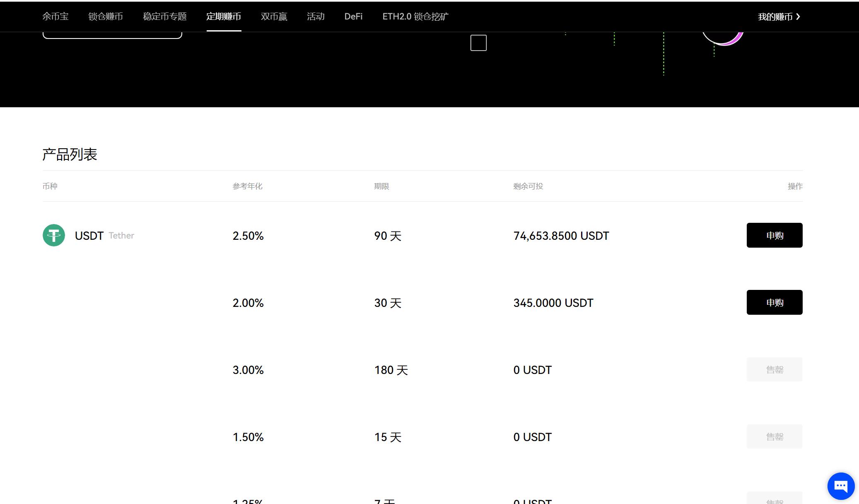Open the 锁仓赚币 tab
The width and height of the screenshot is (859, 504).
(106, 17)
